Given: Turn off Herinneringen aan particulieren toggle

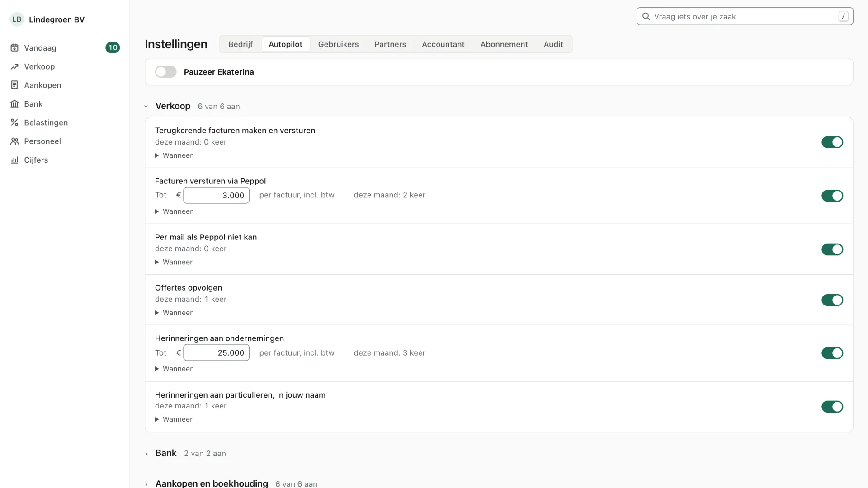Looking at the screenshot, I should [832, 407].
